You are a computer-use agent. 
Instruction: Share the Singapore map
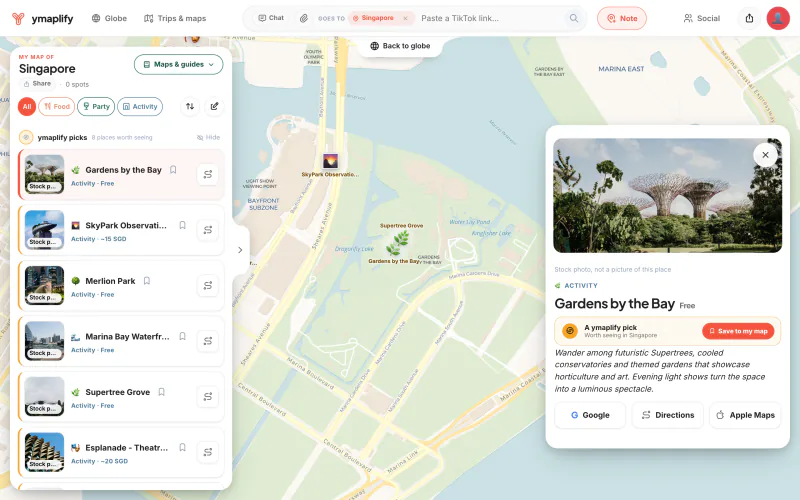point(37,84)
